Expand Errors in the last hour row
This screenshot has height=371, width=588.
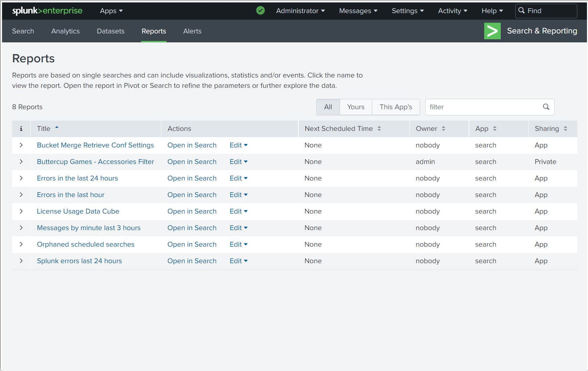click(21, 195)
